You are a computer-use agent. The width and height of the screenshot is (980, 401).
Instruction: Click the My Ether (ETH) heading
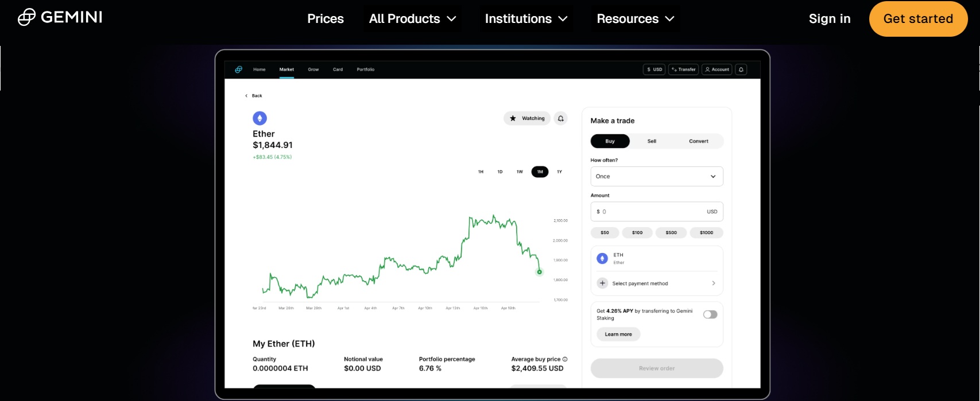284,344
